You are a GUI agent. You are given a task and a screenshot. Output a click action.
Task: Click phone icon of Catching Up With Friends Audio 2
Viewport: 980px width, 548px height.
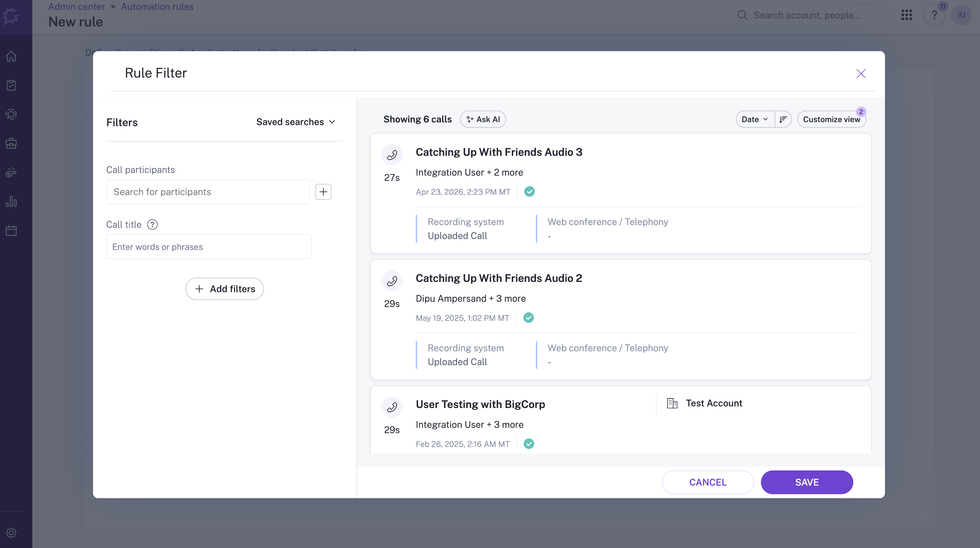tap(392, 281)
